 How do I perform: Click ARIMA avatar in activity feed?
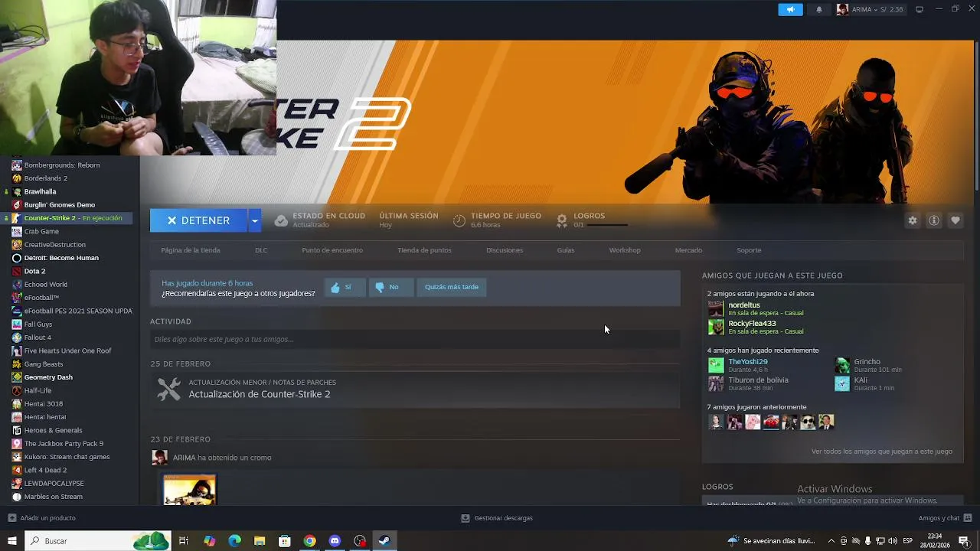[x=159, y=458]
